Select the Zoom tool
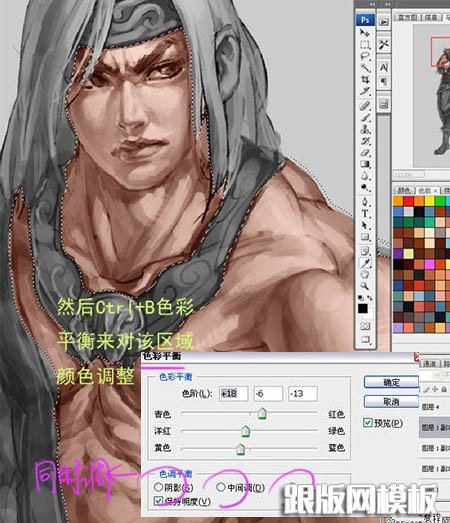This screenshot has width=450, height=523. (x=365, y=286)
